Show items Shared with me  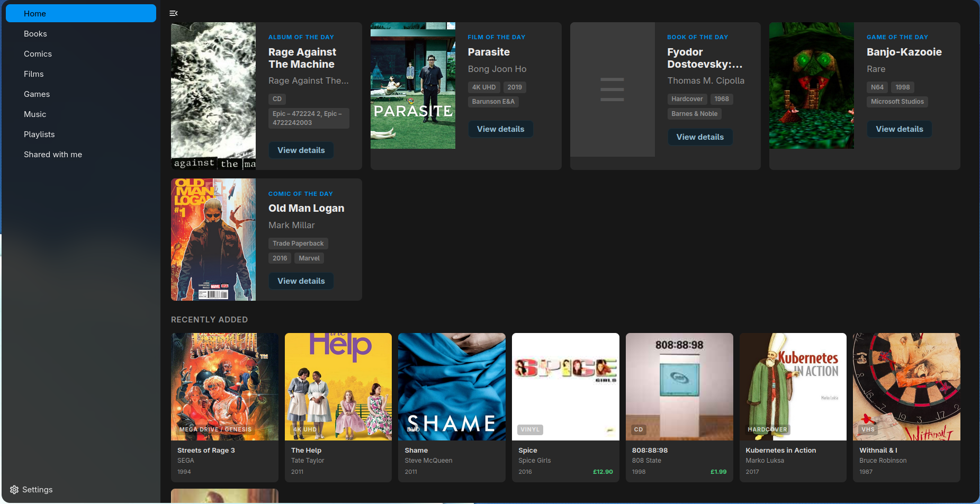[x=81, y=154]
